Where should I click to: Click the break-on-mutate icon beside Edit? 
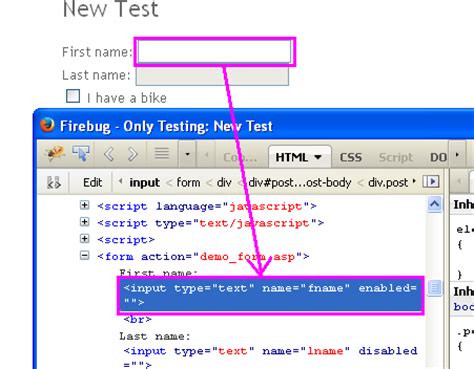tap(54, 183)
